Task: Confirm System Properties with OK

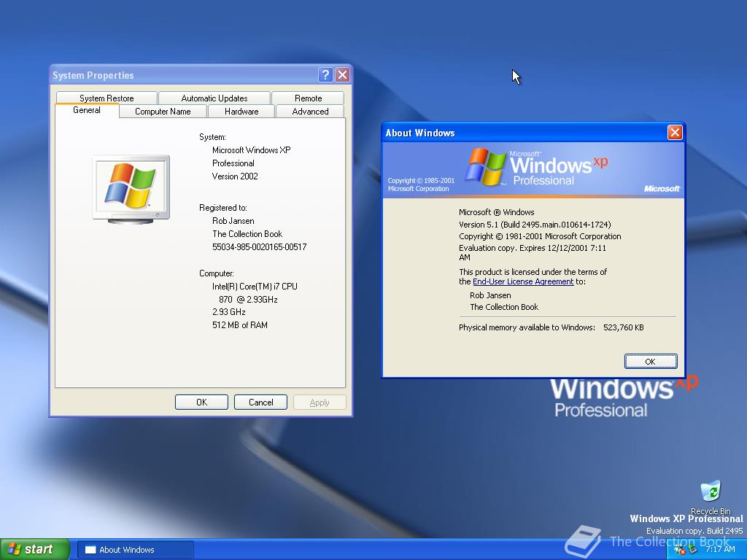Action: [x=201, y=402]
